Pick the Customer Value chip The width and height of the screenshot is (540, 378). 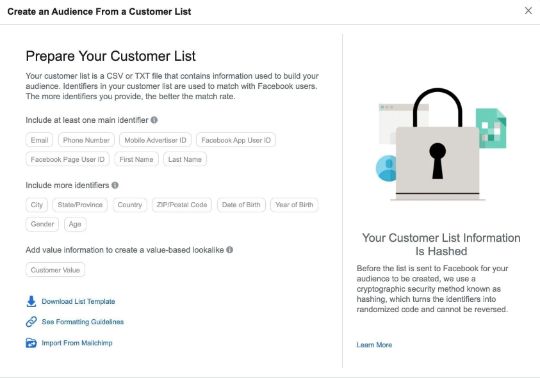(x=55, y=270)
